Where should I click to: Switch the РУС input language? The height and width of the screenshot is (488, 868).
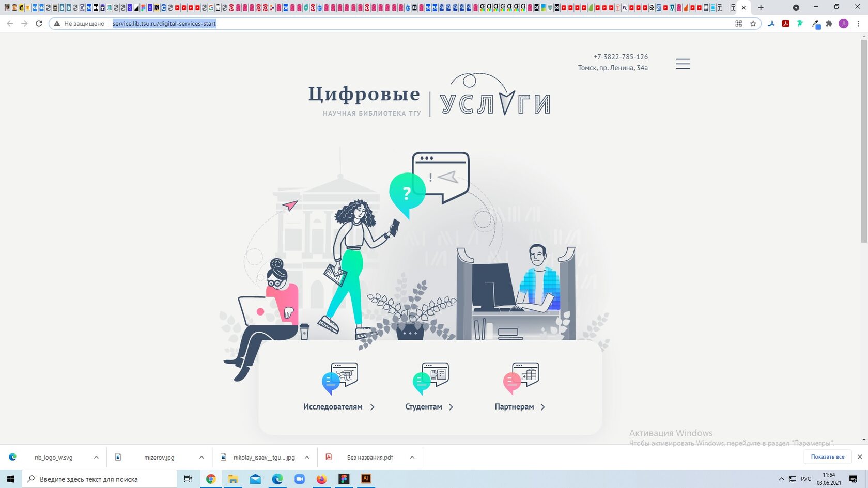pyautogui.click(x=806, y=479)
